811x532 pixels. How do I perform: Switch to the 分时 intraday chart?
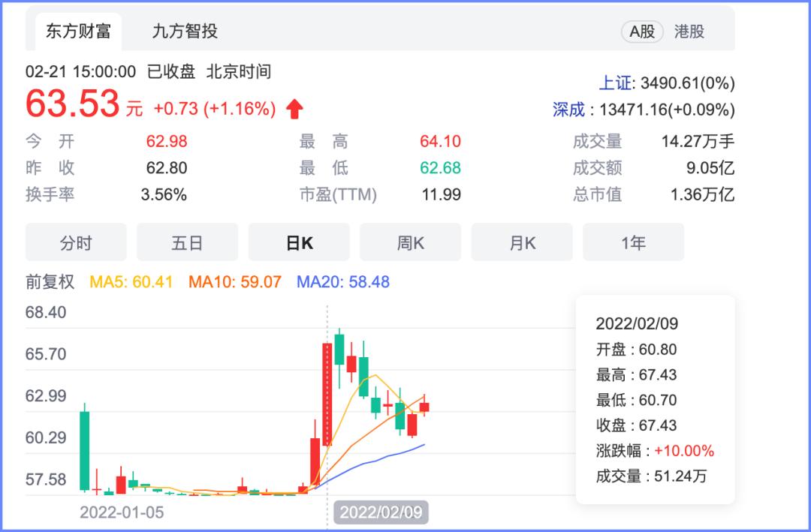point(76,242)
